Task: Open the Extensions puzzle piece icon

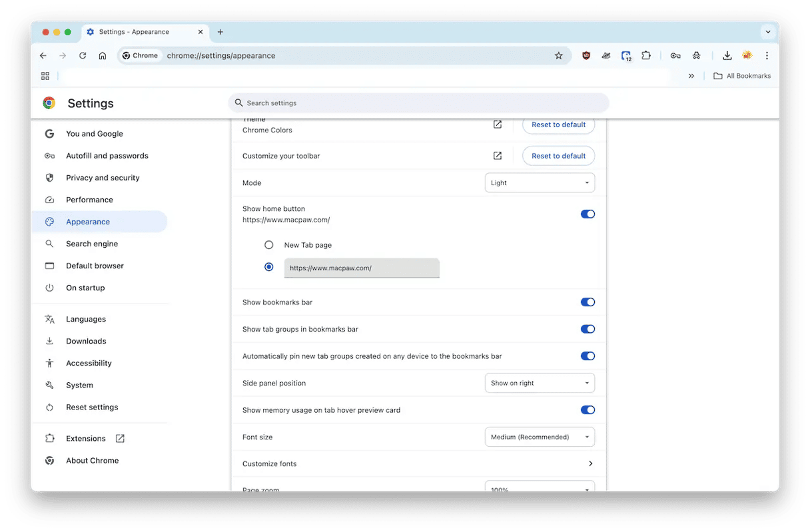Action: [x=646, y=56]
